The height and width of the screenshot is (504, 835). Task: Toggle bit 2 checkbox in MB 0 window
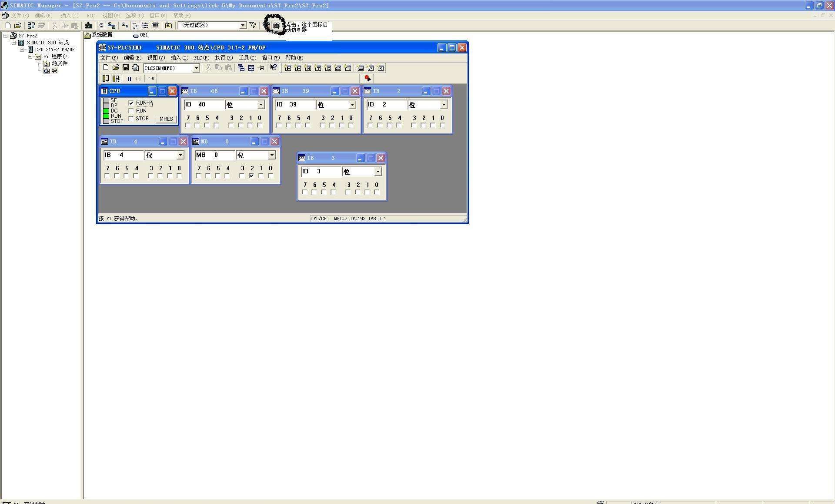(x=251, y=176)
